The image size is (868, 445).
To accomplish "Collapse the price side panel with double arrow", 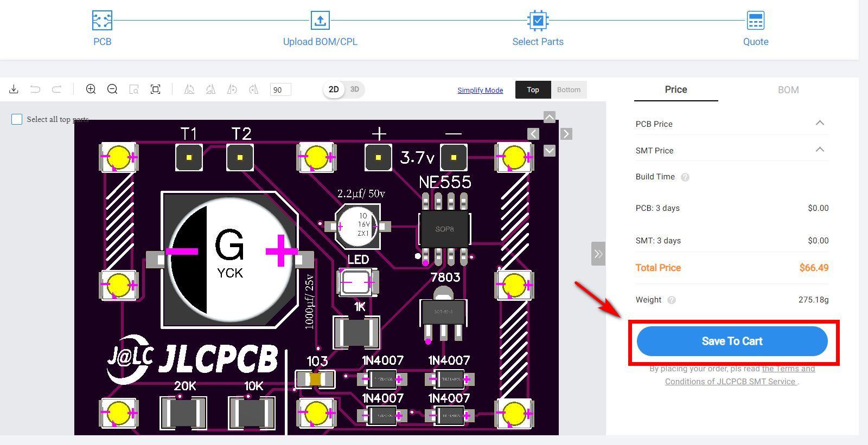I will (x=598, y=254).
